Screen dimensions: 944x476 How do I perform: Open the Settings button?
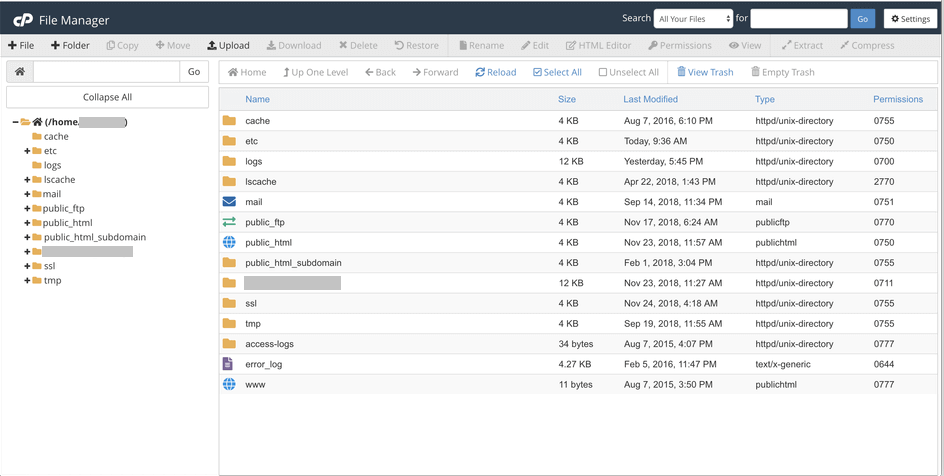[910, 19]
